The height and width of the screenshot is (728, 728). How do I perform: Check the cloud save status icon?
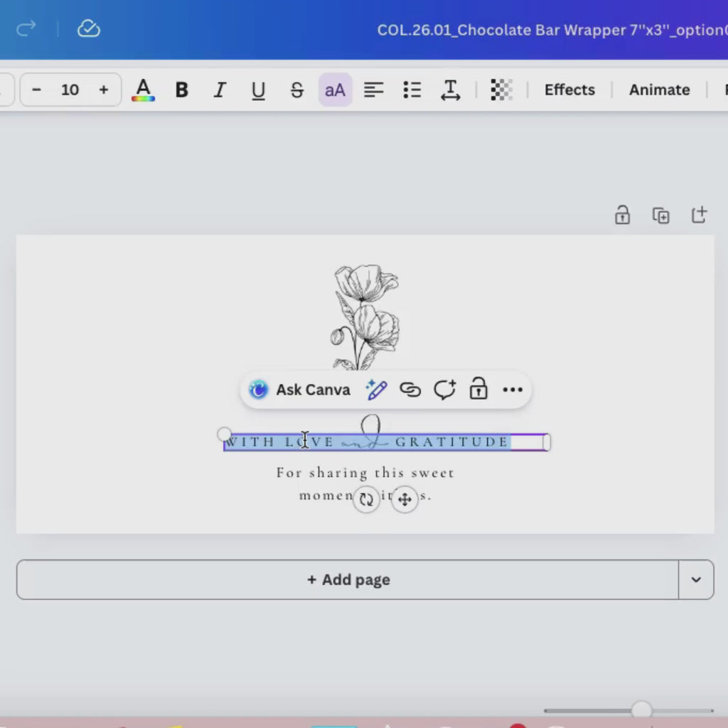pos(89,28)
